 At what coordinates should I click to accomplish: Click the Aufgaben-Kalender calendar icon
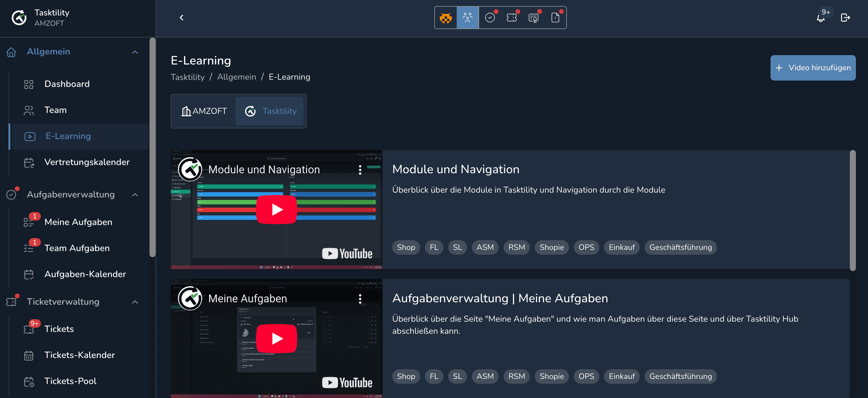point(29,274)
